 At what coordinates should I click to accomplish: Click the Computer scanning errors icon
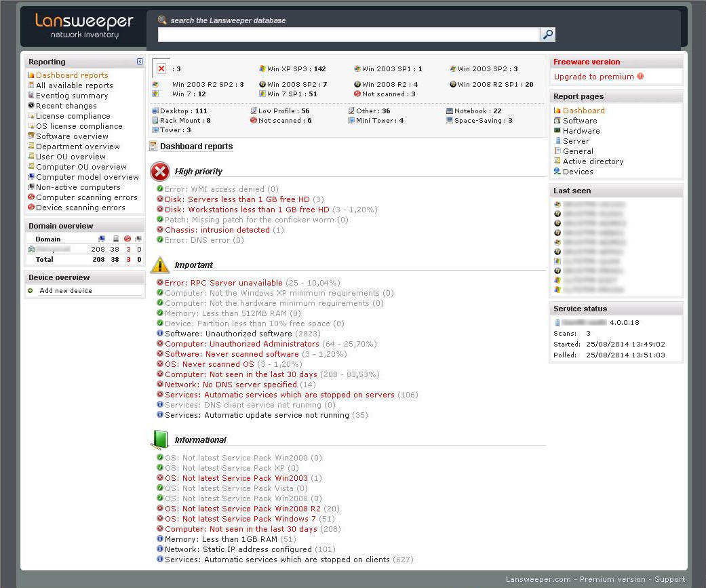31,197
